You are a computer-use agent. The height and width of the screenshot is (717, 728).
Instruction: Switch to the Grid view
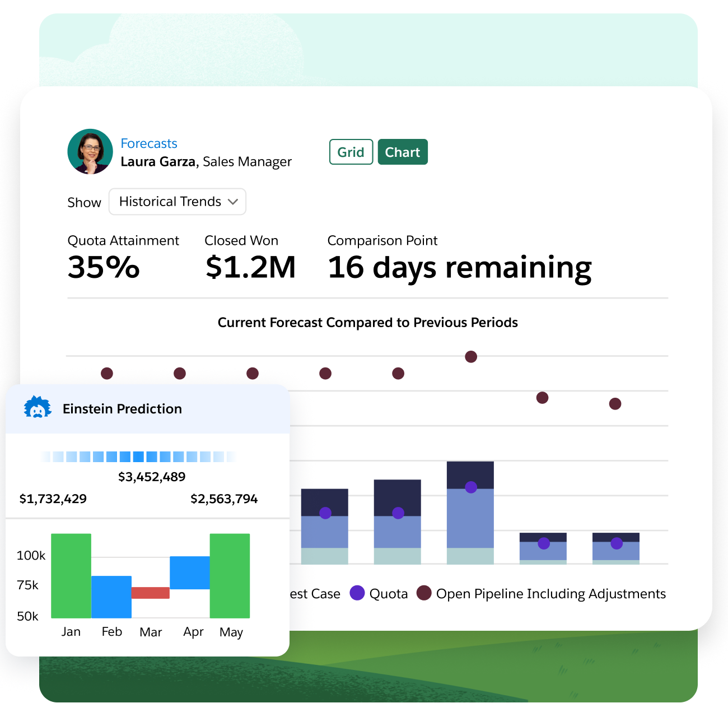click(x=351, y=152)
